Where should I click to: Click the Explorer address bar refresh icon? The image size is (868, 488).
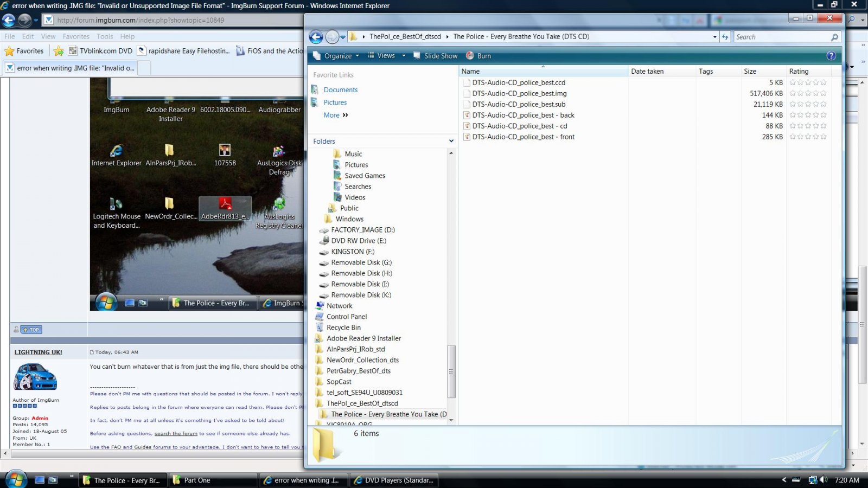point(725,37)
